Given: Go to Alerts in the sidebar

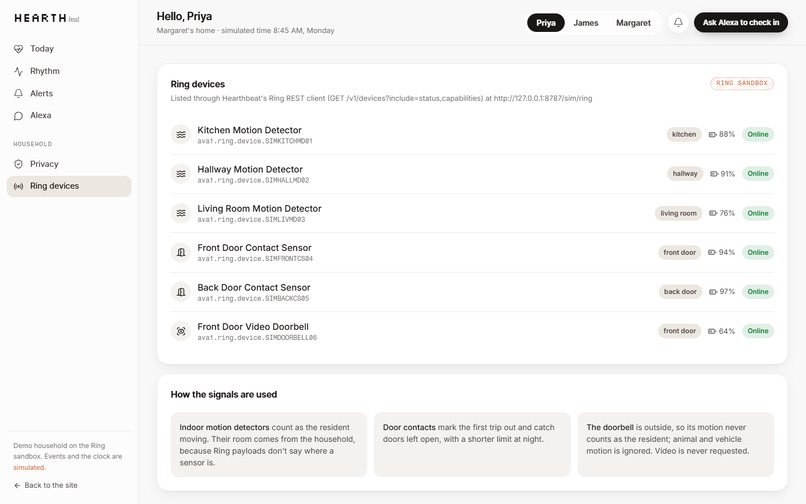Looking at the screenshot, I should coord(69,94).
